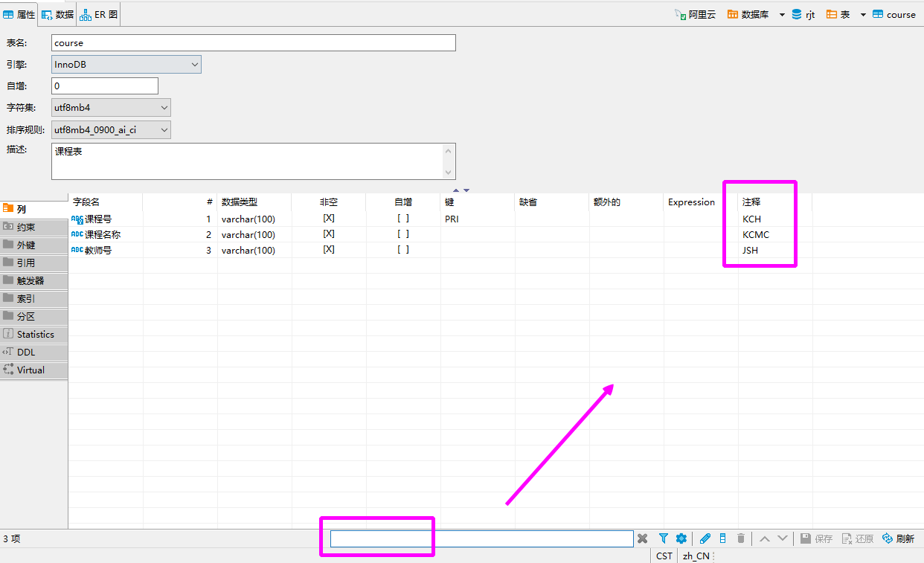The height and width of the screenshot is (563, 924).
Task: Toggle 自增 checkbox for 教师号 row
Action: [x=402, y=250]
